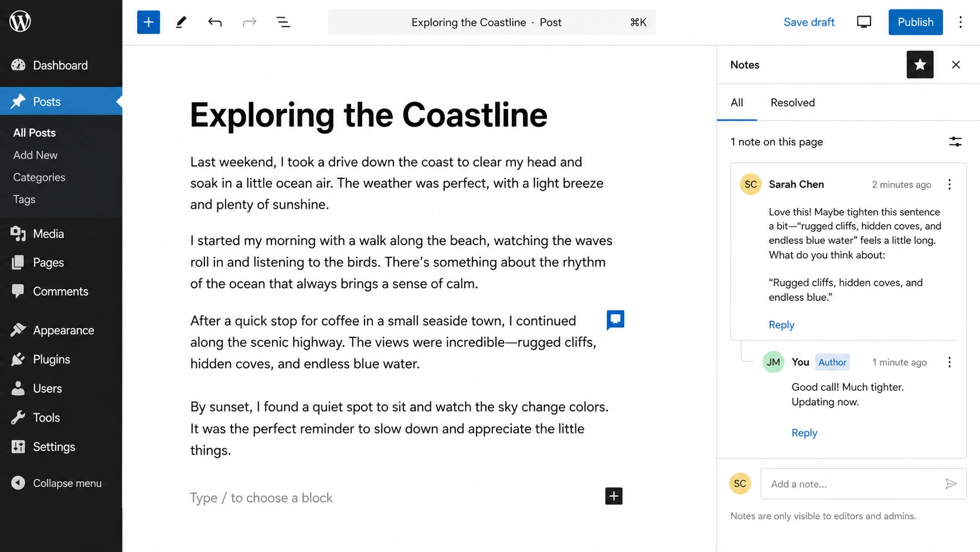The image size is (980, 552).
Task: Redo the undone change
Action: pos(249,22)
